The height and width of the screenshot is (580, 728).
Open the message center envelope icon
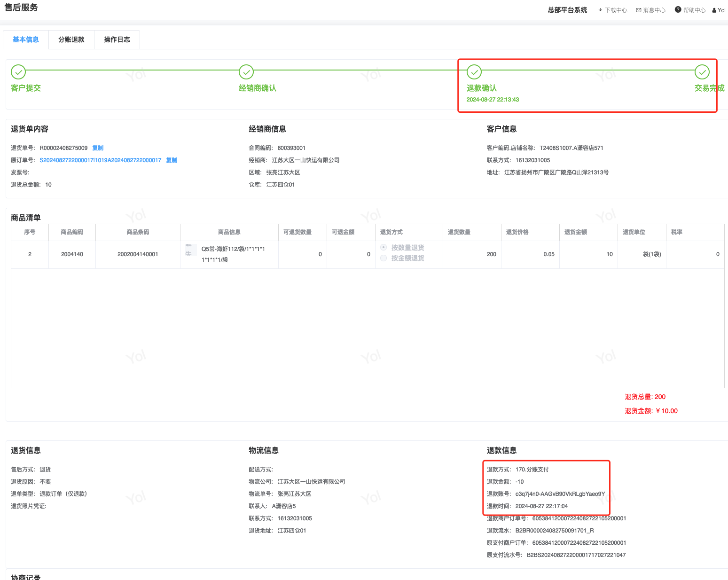[x=639, y=10]
